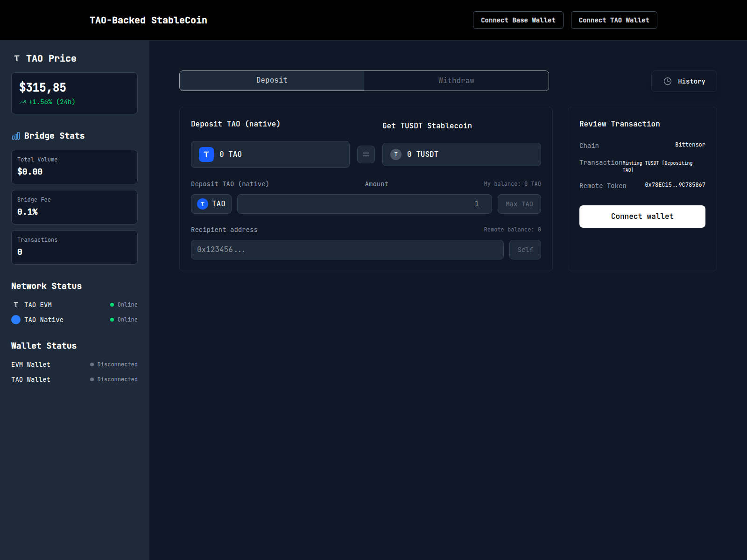
Task: Click the 0 TAO deposit display box
Action: [x=270, y=154]
